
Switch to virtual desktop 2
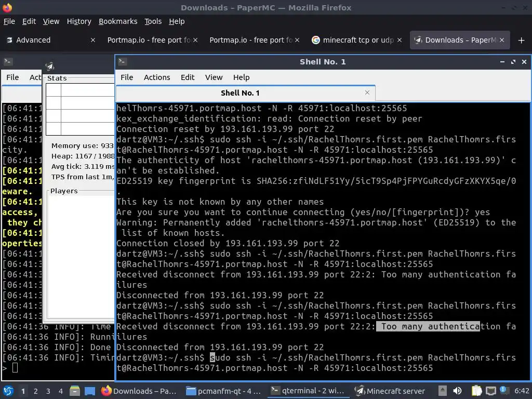tap(36, 391)
